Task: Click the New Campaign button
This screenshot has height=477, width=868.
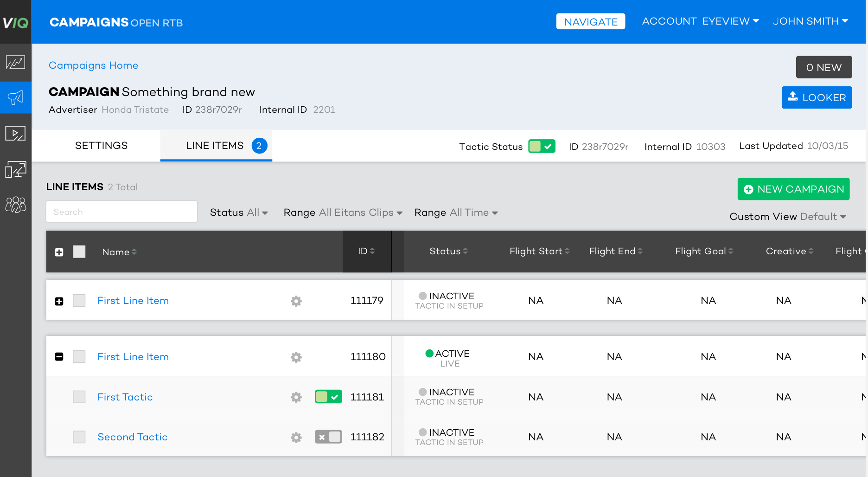Action: 793,189
